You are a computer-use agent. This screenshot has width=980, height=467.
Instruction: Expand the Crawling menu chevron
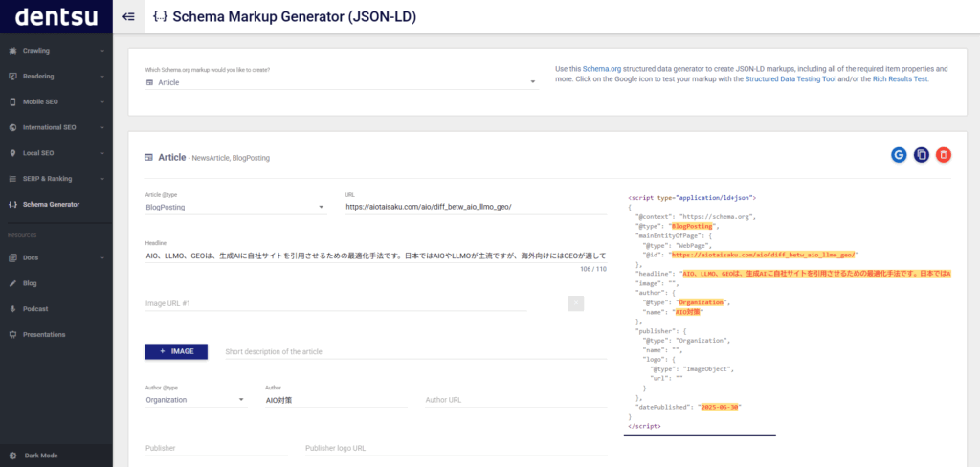[101, 51]
